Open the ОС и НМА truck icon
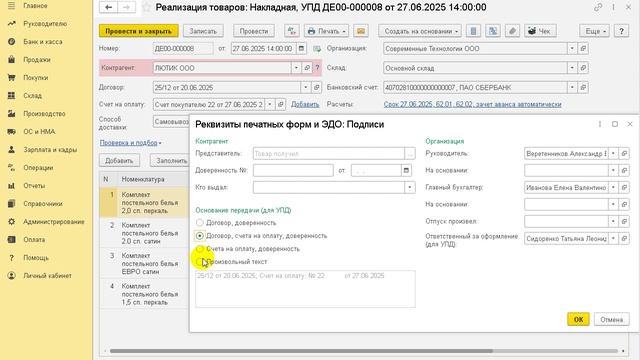Viewport: 640px width, 360px height. tap(11, 131)
